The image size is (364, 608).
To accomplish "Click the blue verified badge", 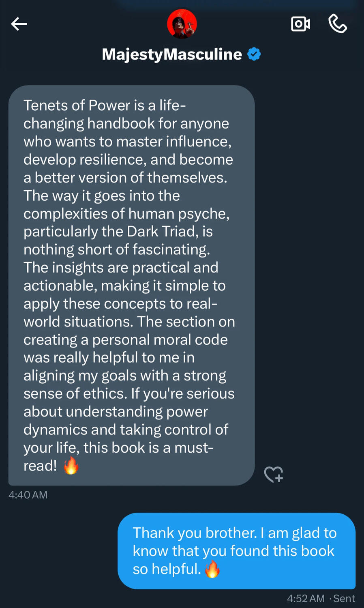I will (x=254, y=54).
